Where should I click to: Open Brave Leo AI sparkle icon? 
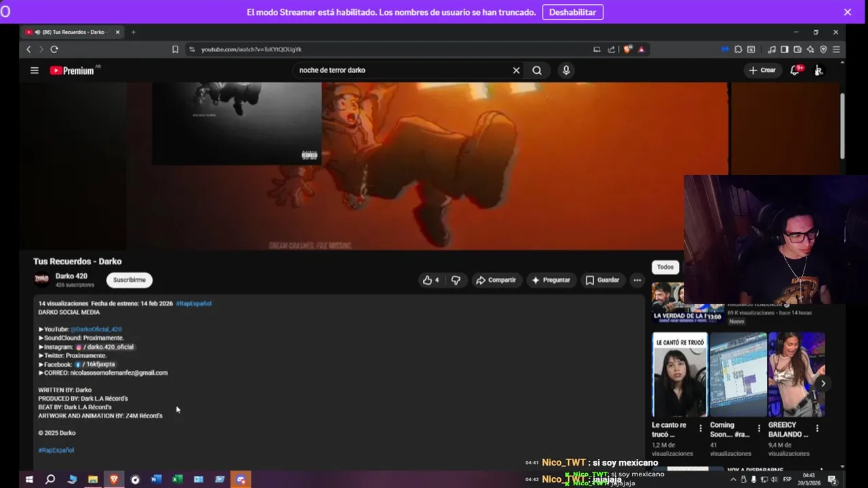(810, 49)
